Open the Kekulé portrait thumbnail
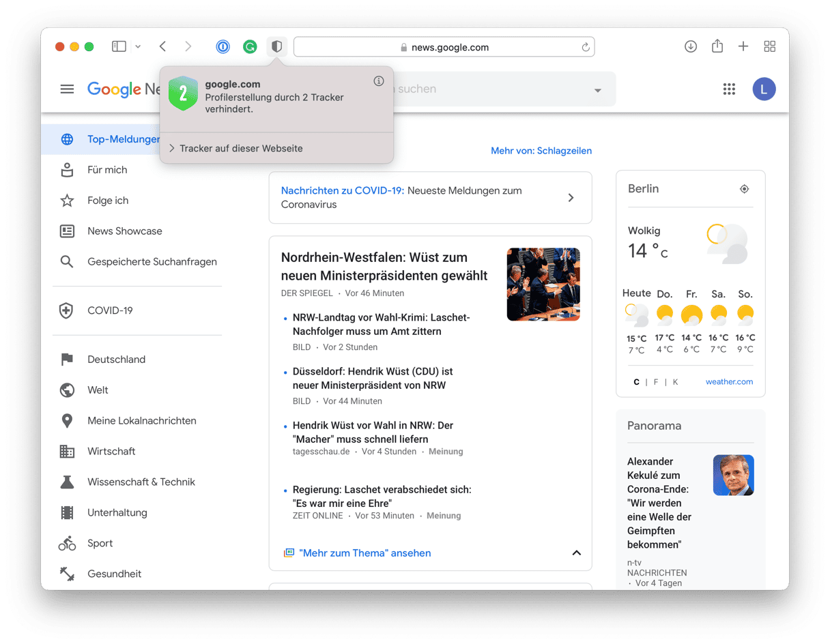The width and height of the screenshot is (830, 644). tap(734, 475)
